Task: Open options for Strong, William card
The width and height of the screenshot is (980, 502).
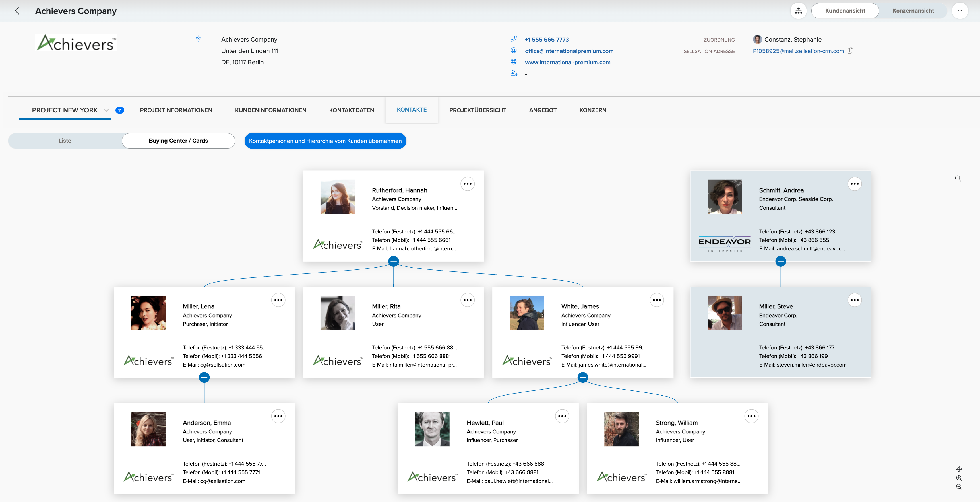Action: (751, 416)
